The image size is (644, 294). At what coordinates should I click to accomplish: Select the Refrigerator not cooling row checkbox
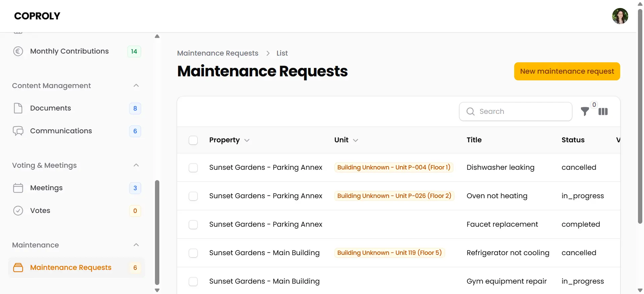point(193,253)
